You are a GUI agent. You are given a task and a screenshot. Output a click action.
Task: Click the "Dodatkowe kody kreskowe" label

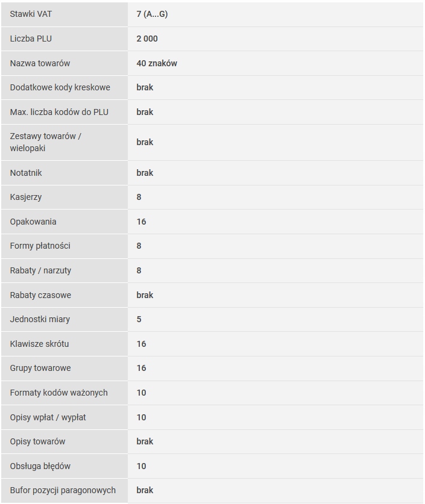(x=60, y=87)
